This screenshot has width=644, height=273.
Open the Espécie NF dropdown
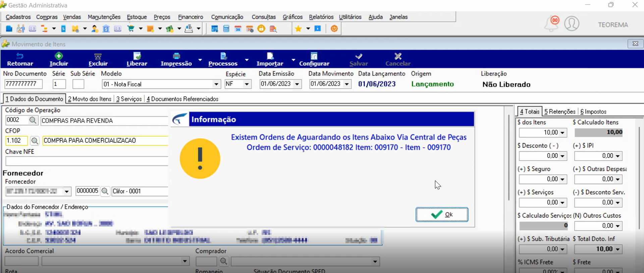[247, 84]
